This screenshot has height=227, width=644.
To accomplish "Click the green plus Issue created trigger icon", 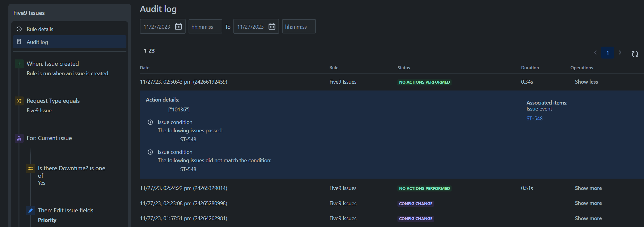I will [19, 64].
